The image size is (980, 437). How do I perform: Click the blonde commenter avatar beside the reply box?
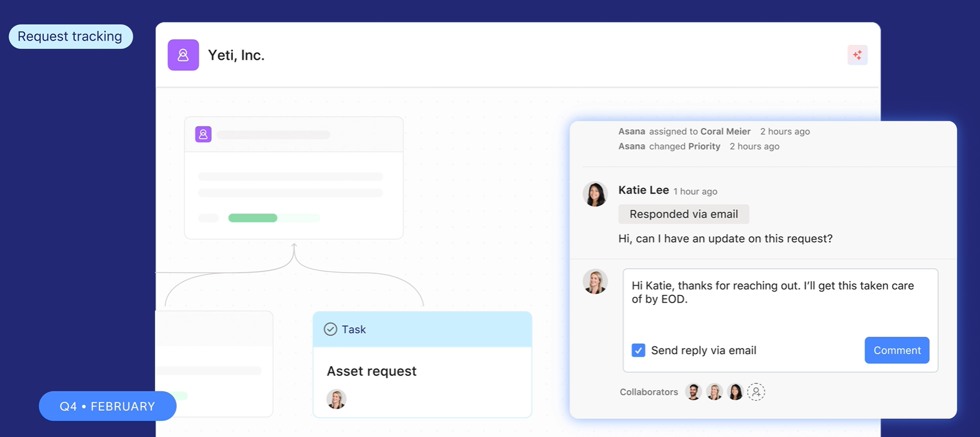[595, 282]
